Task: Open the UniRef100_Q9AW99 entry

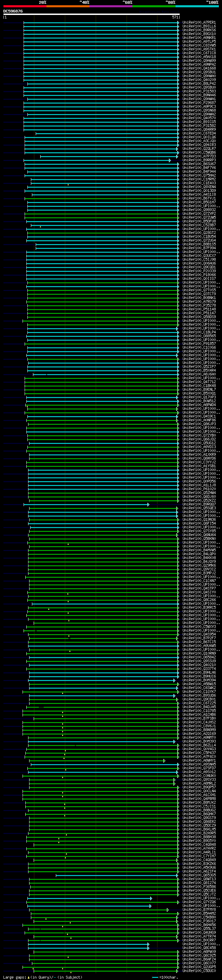Action: point(199,60)
